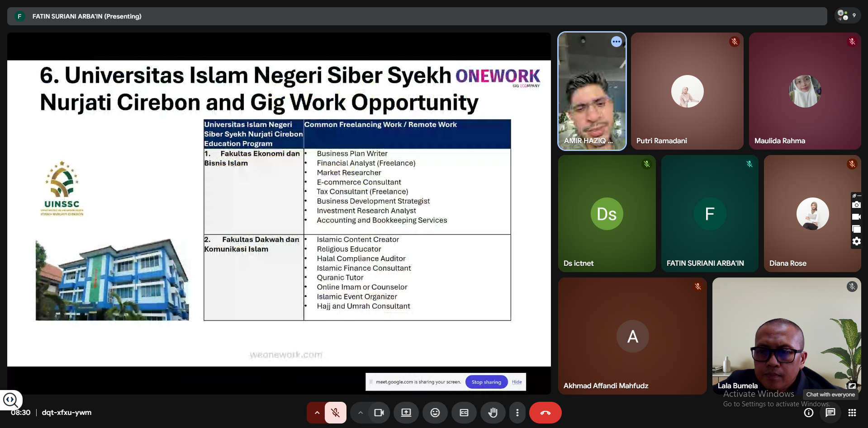The image size is (868, 428).
Task: Click the snapshot camera icon in side toolbar
Action: pos(856,205)
